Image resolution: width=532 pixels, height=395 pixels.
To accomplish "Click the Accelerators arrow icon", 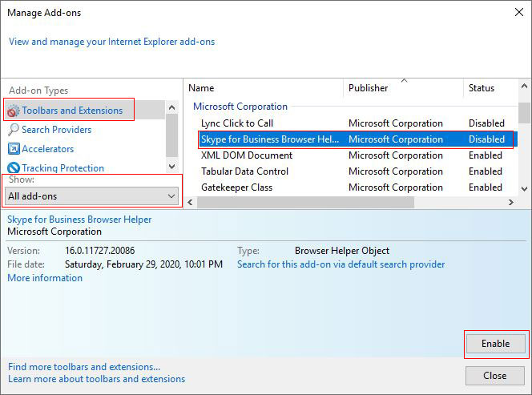I will [x=14, y=149].
